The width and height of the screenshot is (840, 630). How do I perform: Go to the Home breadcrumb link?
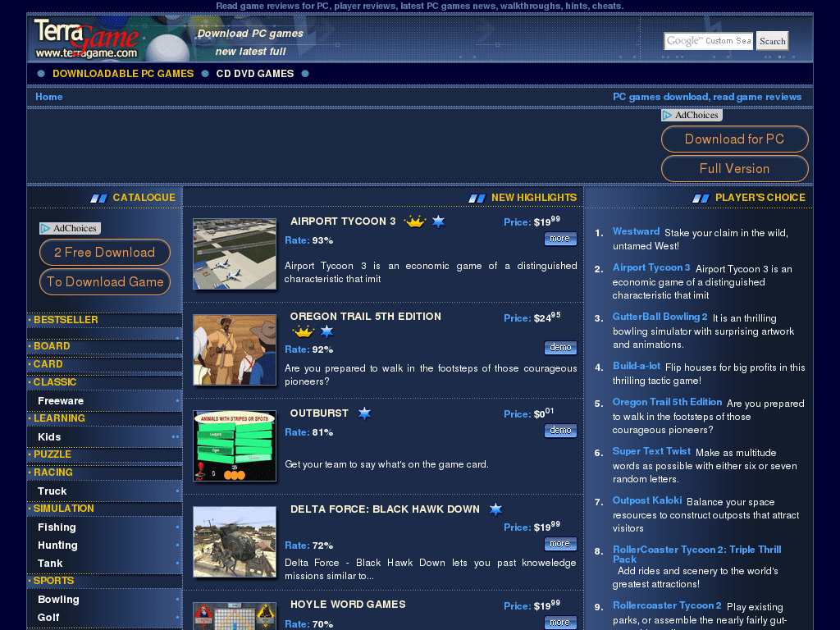click(x=48, y=97)
